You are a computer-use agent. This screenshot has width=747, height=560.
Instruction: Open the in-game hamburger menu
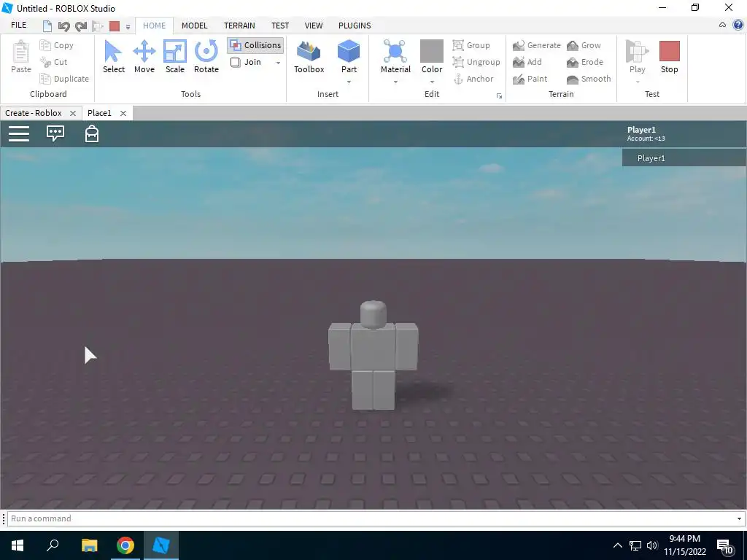click(x=19, y=134)
